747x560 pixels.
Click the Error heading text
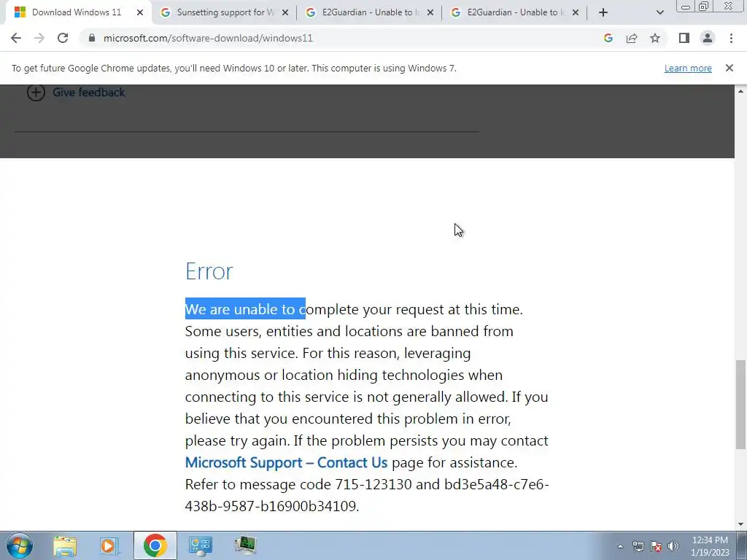pos(209,271)
